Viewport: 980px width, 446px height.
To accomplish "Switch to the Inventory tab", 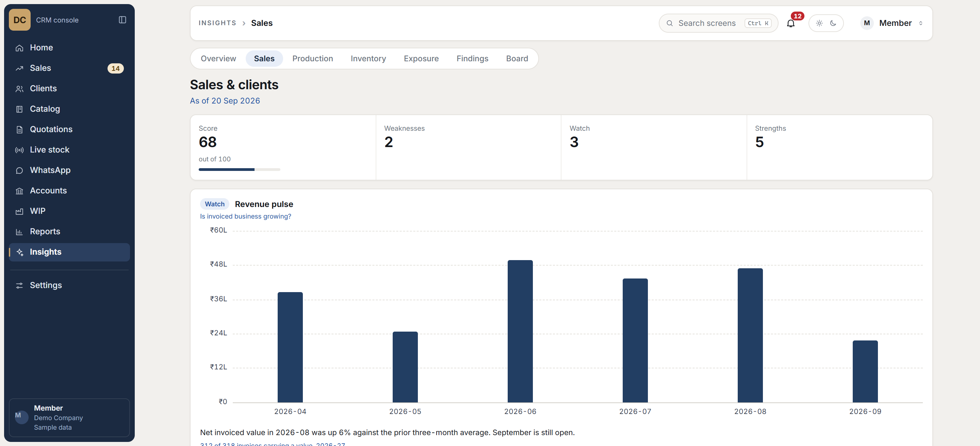I will (368, 59).
